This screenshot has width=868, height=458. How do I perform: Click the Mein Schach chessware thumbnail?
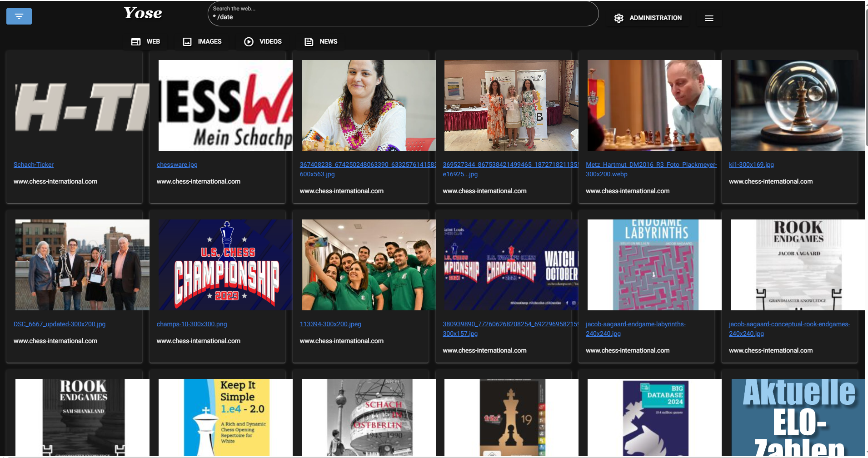coord(225,105)
